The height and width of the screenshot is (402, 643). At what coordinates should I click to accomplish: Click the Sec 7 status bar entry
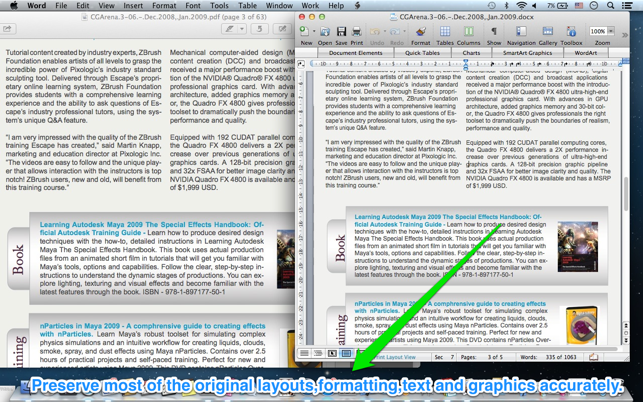(444, 357)
